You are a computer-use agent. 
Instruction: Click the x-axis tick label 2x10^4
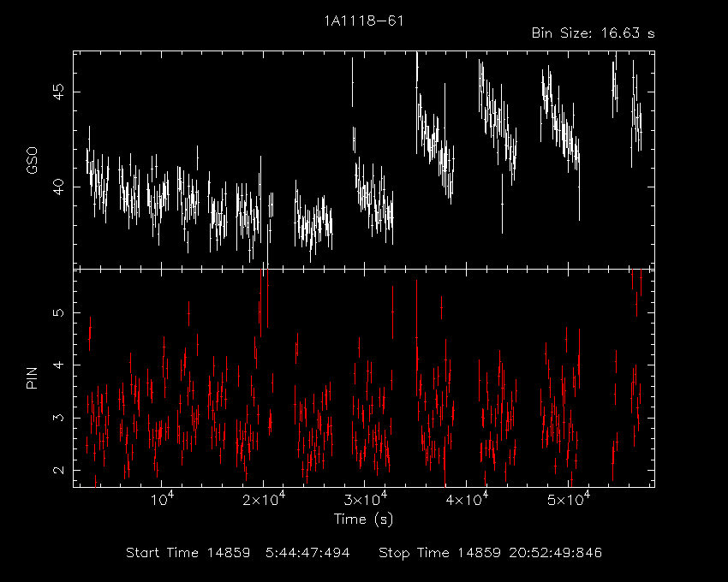tap(264, 499)
